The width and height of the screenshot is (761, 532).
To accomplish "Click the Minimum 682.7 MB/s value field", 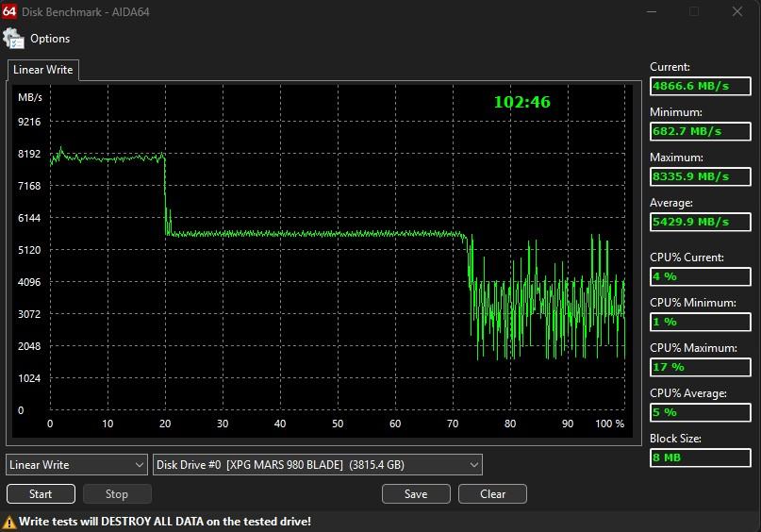I will coord(701,131).
